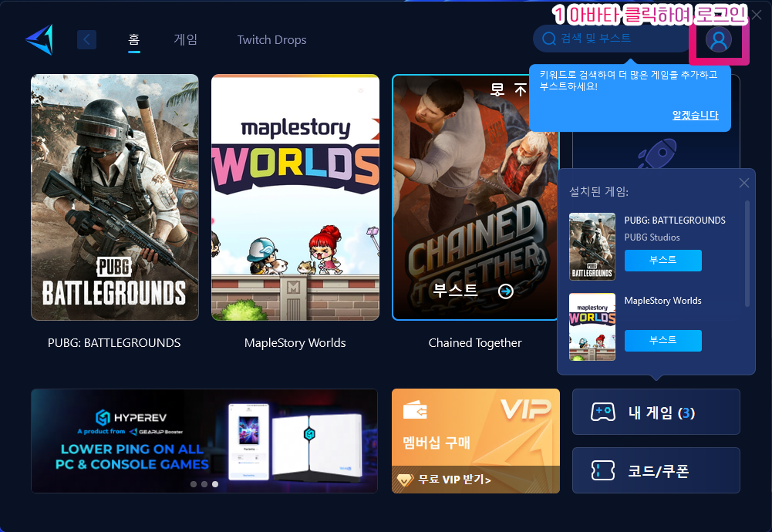Open the Twitch Drops tab
Screen dimensions: 772x532
pyautogui.click(x=271, y=40)
